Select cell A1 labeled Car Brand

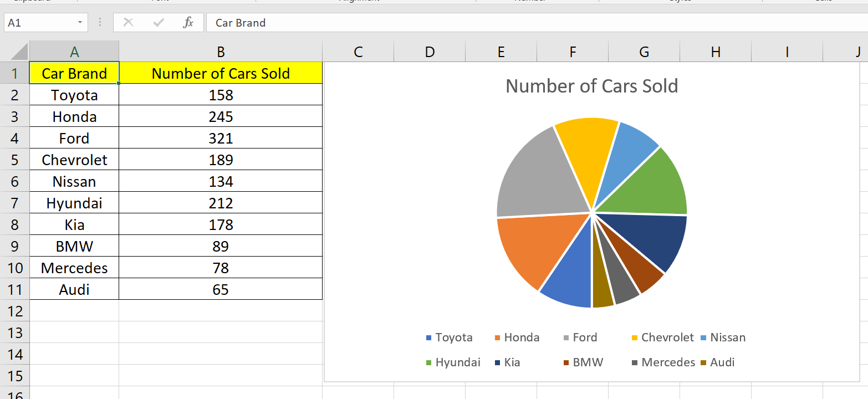(74, 73)
